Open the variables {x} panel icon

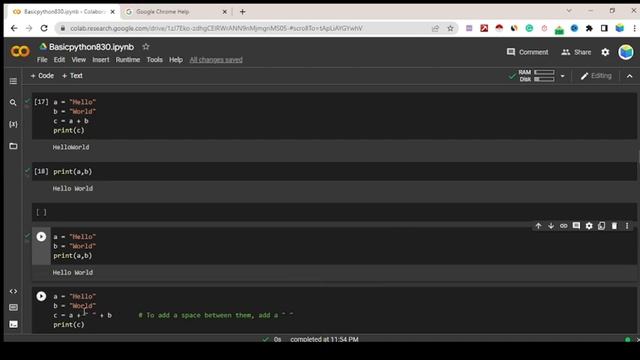pos(13,124)
